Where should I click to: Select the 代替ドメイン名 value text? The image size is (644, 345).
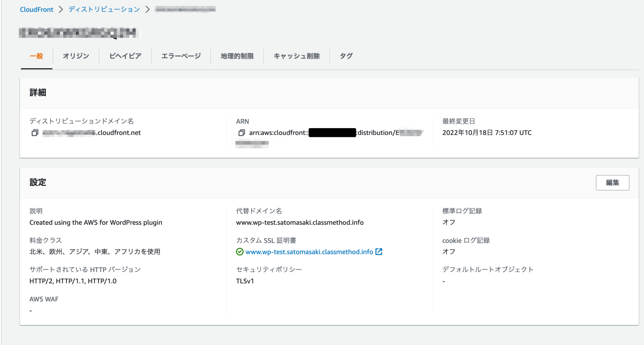point(300,222)
